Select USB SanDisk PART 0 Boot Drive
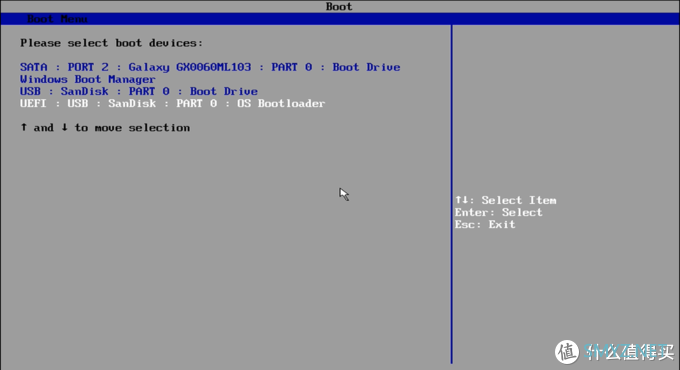The width and height of the screenshot is (680, 370). tap(139, 92)
